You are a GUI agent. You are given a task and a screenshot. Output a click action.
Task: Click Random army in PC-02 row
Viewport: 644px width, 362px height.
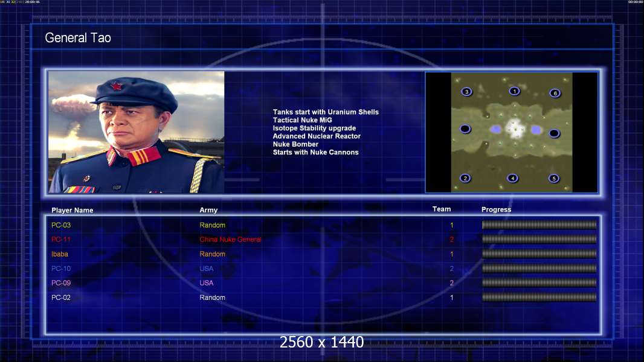coord(212,297)
